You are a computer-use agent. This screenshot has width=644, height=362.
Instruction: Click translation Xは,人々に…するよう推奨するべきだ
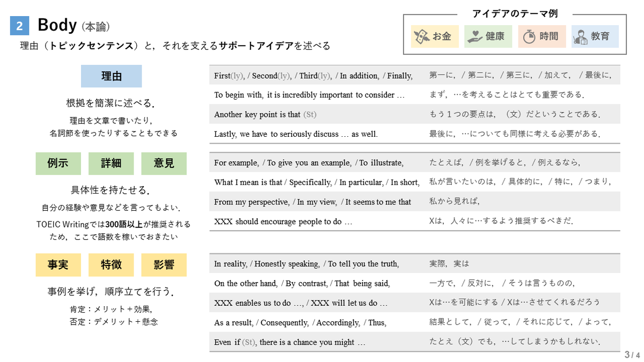[501, 221]
